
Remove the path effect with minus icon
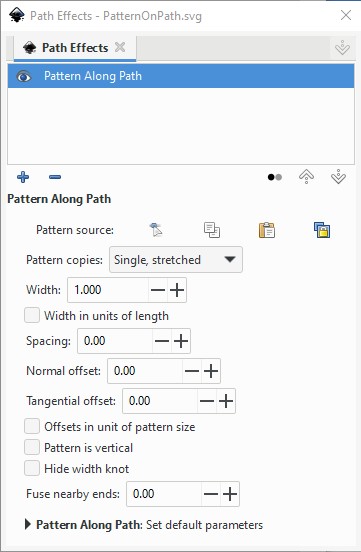click(55, 177)
